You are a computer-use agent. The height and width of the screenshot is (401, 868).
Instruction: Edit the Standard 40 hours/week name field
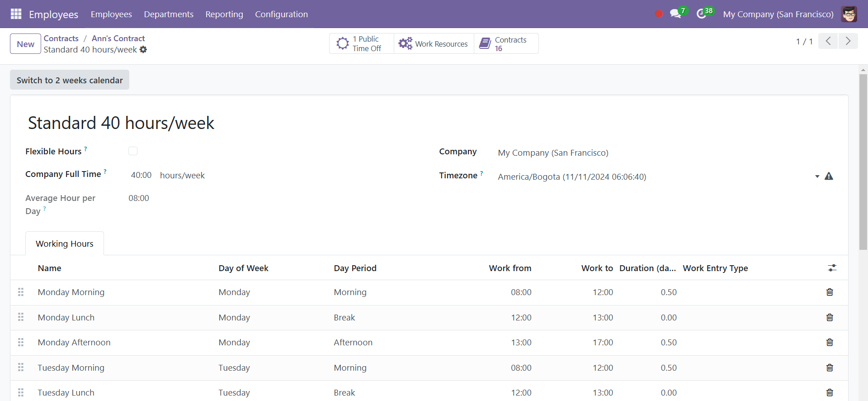(x=121, y=123)
